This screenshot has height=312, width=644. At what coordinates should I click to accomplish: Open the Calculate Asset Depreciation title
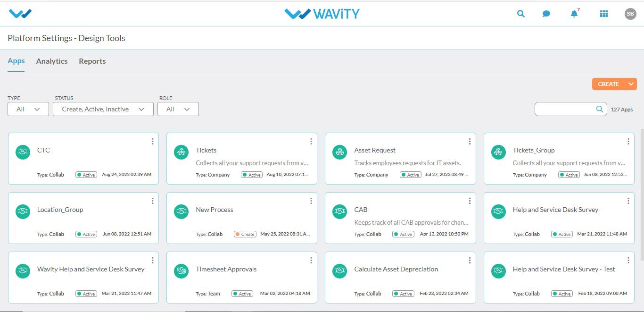[x=396, y=269]
